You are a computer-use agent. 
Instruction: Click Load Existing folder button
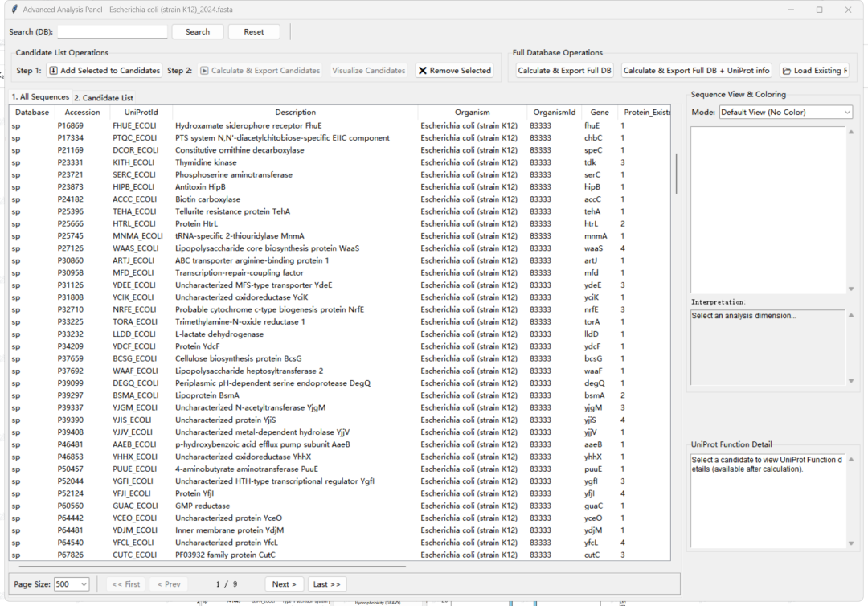(x=815, y=70)
